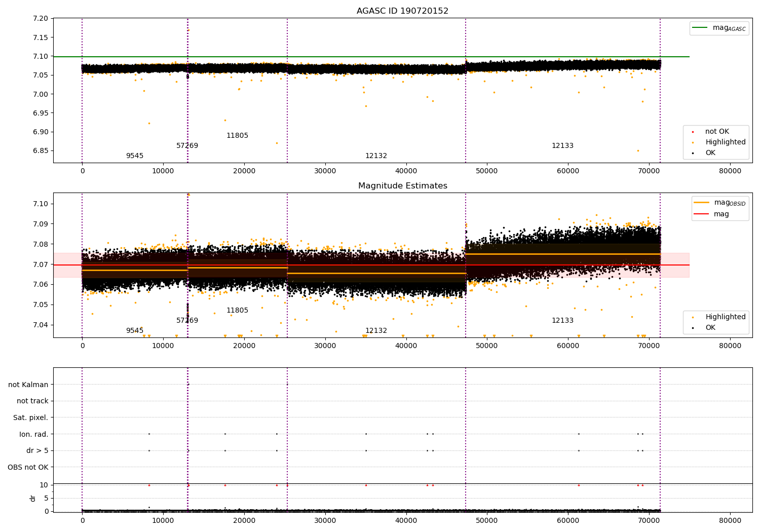Click the dr > 5 row label
The width and height of the screenshot is (760, 532).
(37, 450)
